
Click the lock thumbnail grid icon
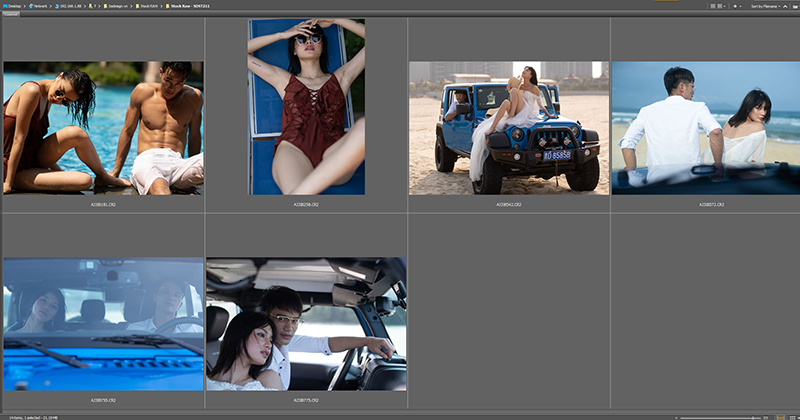coord(781,418)
